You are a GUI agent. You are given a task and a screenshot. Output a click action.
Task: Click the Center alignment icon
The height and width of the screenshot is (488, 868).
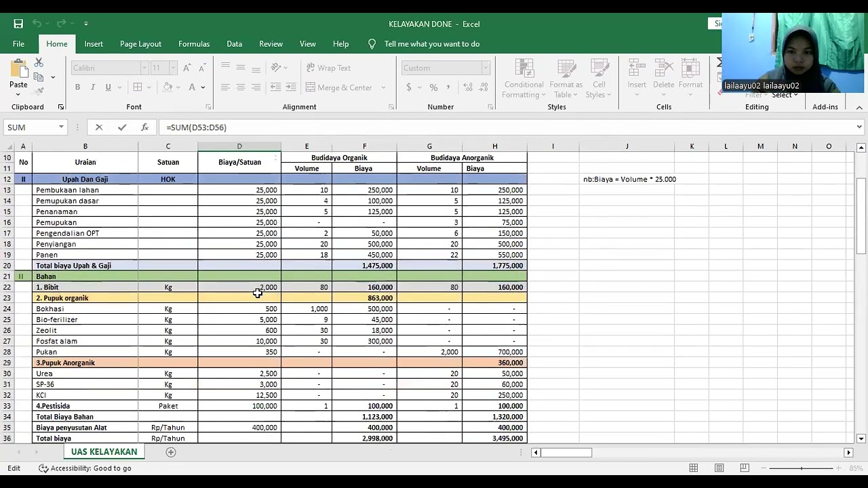click(240, 87)
